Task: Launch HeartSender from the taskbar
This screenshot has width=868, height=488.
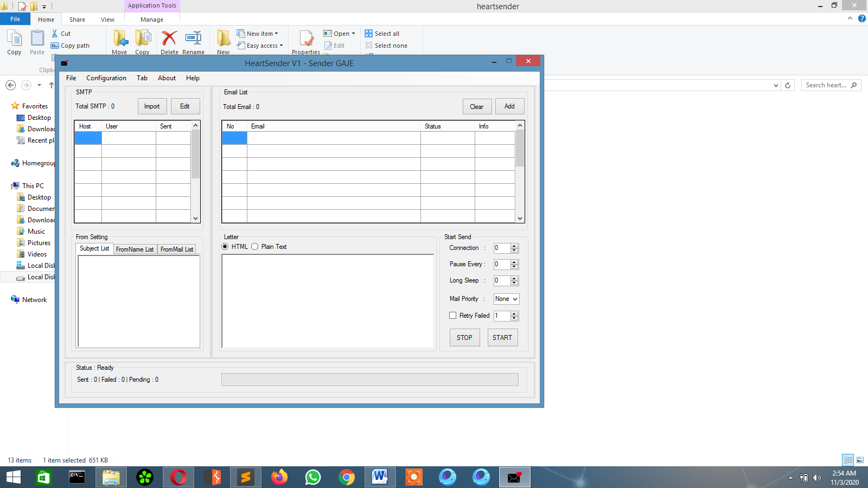Action: click(514, 477)
